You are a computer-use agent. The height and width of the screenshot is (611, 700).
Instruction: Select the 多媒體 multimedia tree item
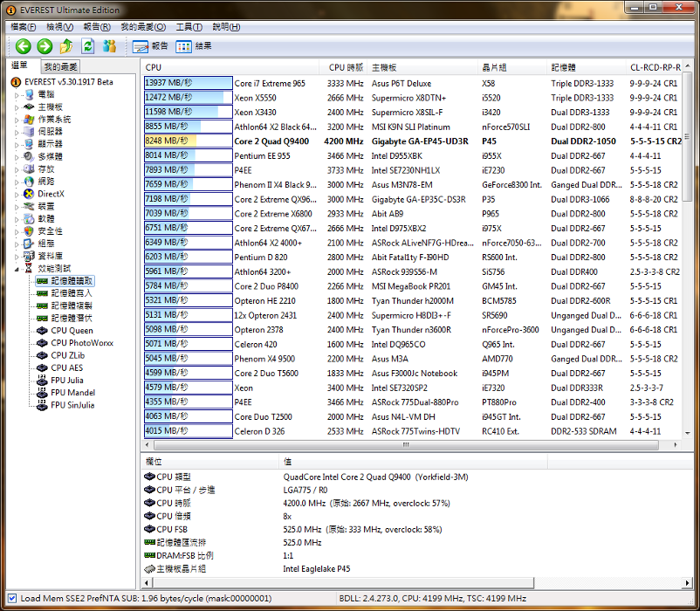coord(50,156)
